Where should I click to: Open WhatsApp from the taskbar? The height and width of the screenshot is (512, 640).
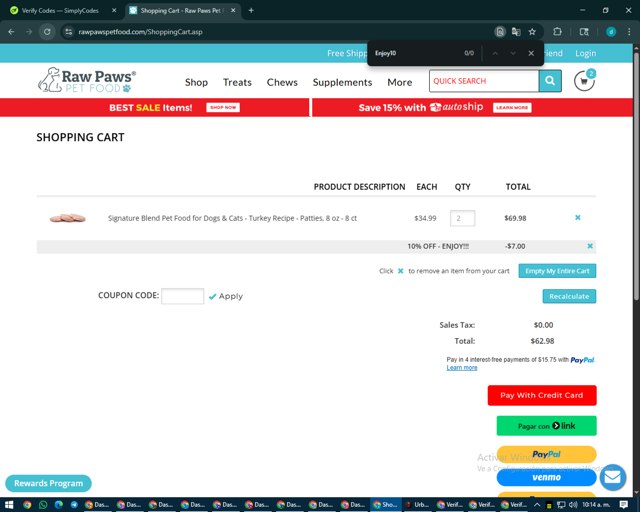[x=43, y=505]
